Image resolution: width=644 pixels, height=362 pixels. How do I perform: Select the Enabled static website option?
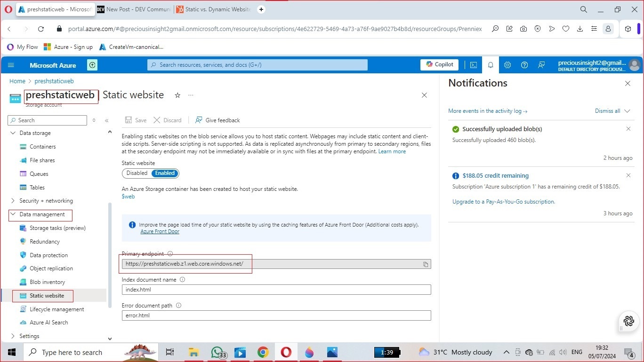tap(165, 173)
